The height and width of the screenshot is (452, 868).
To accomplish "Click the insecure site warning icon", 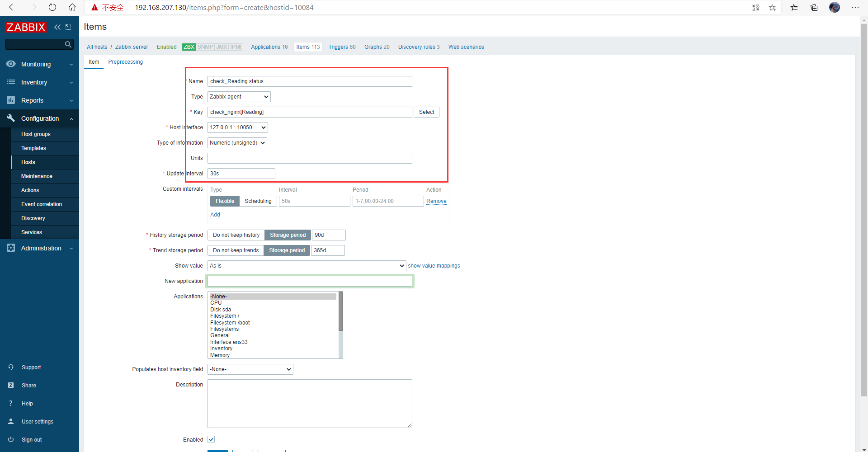I will (x=94, y=7).
